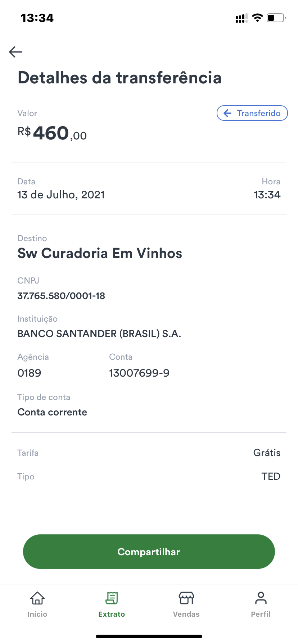This screenshot has width=298, height=644.
Task: Tap the battery status icon
Action: (276, 18)
